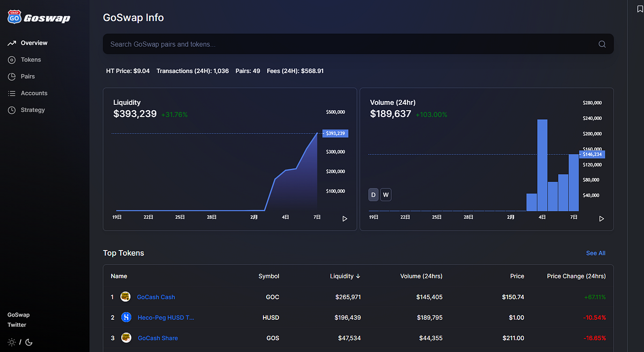Screen dimensions: 644x352
Task: Open the GoCash Cash token
Action: point(156,297)
